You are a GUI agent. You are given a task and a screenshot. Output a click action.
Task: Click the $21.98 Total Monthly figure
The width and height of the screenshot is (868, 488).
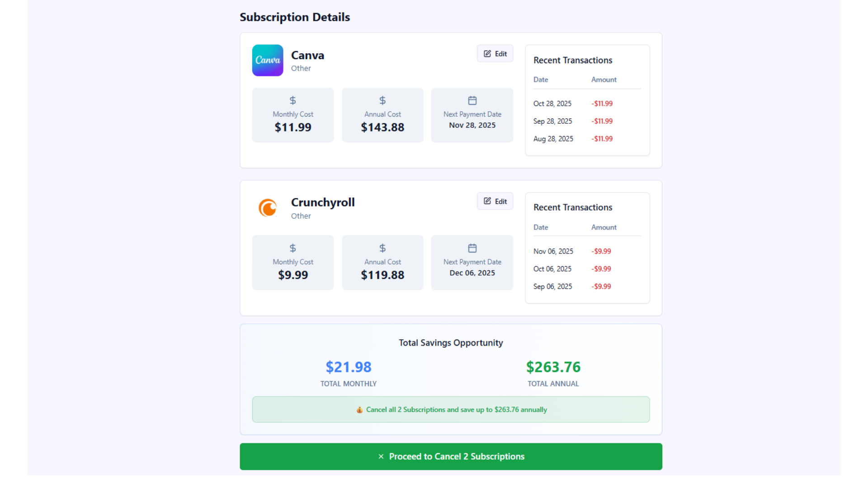coord(348,367)
